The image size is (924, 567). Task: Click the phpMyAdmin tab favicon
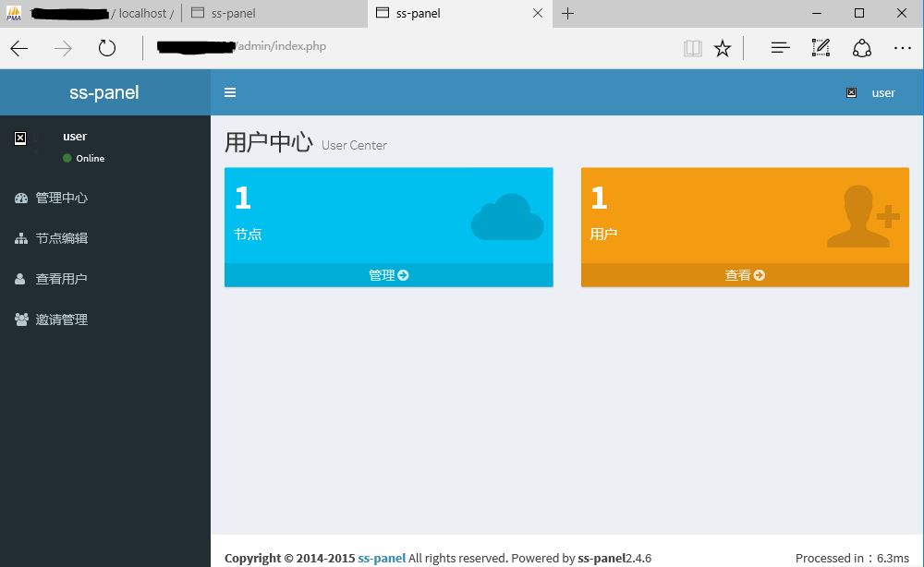click(x=14, y=13)
